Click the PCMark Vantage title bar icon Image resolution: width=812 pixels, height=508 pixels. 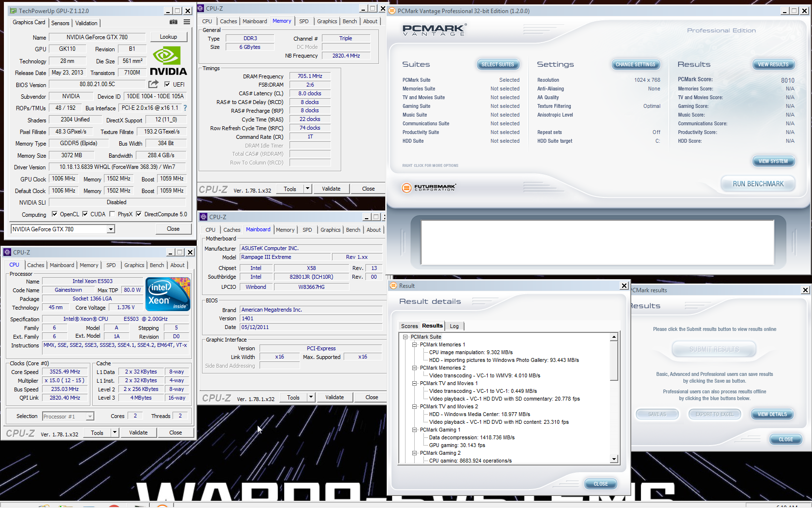392,11
